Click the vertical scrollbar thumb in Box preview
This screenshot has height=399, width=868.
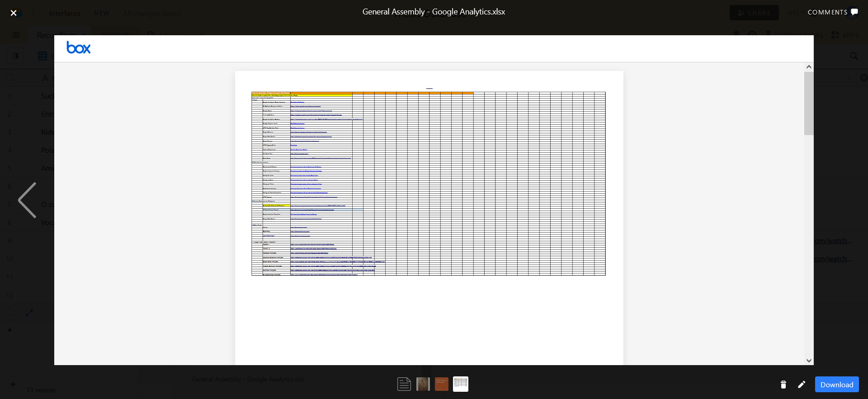pyautogui.click(x=809, y=103)
